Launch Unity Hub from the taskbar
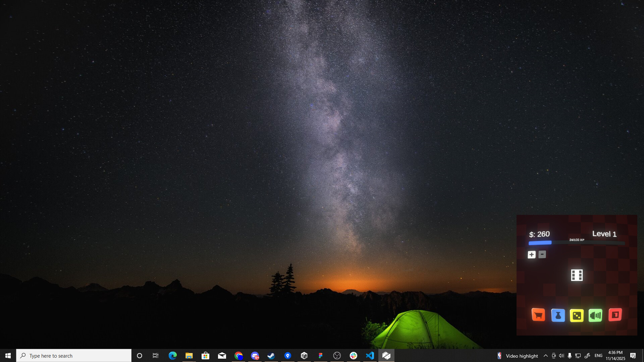Image resolution: width=644 pixels, height=362 pixels. (304, 356)
